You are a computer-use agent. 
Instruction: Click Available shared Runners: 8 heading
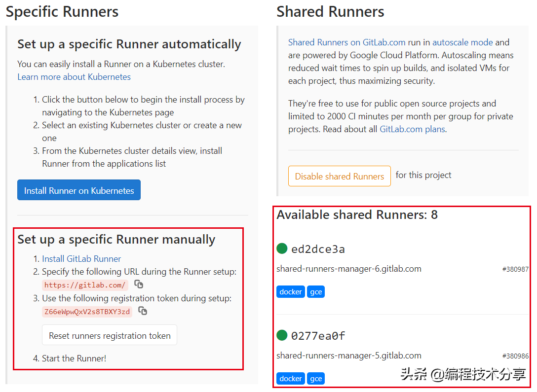pyautogui.click(x=357, y=215)
